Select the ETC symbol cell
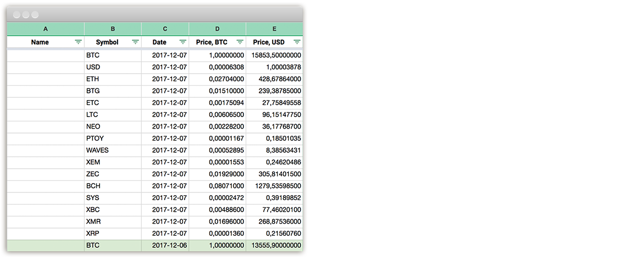The height and width of the screenshot is (260, 644). (113, 103)
